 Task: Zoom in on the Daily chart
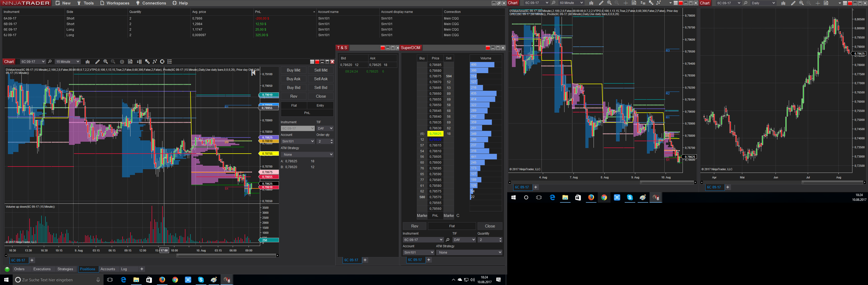801,3
